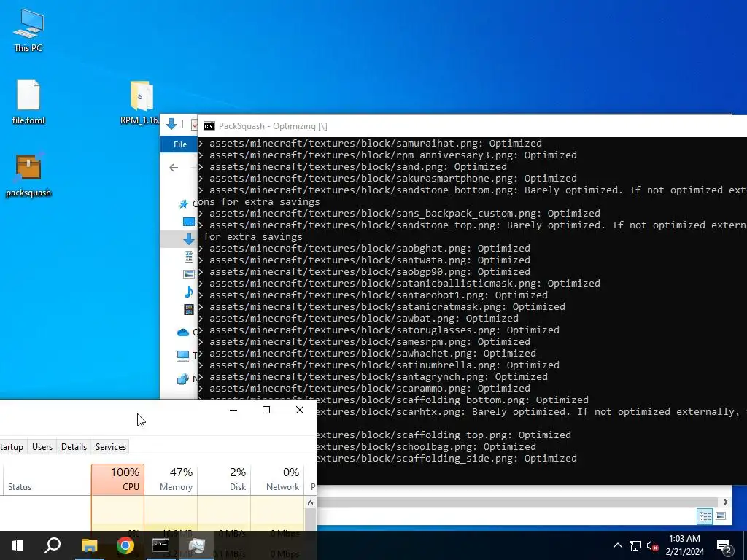Select the Quick access star in Explorer sidebar
This screenshot has height=560, width=747.
tap(184, 204)
